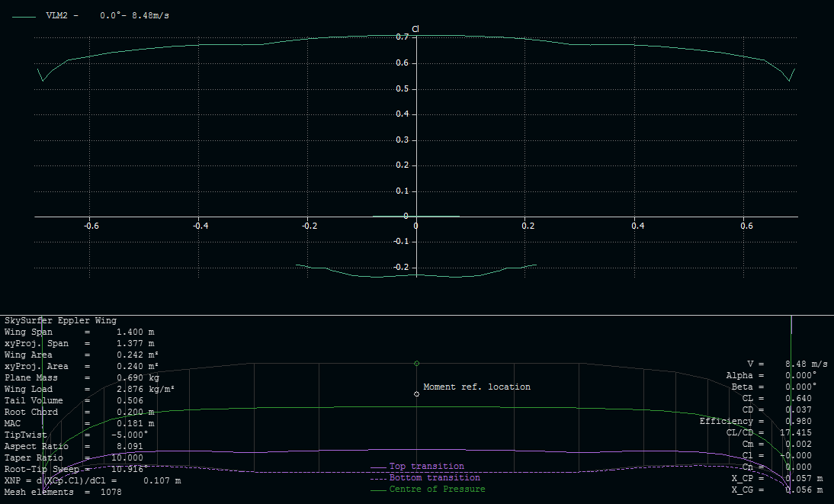Select the green VLM2 curve legend line
The height and width of the screenshot is (504, 834).
24,15
